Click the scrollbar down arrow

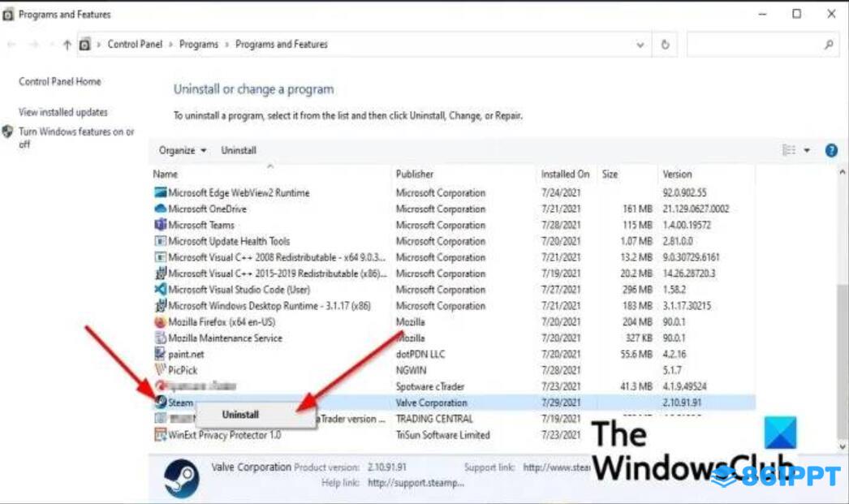[x=842, y=446]
